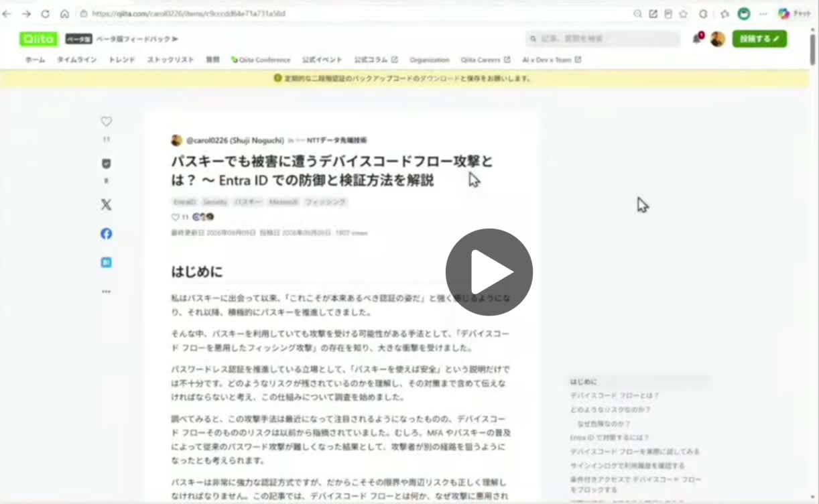
Task: Open the Qiita Conference menu item
Action: tap(261, 60)
